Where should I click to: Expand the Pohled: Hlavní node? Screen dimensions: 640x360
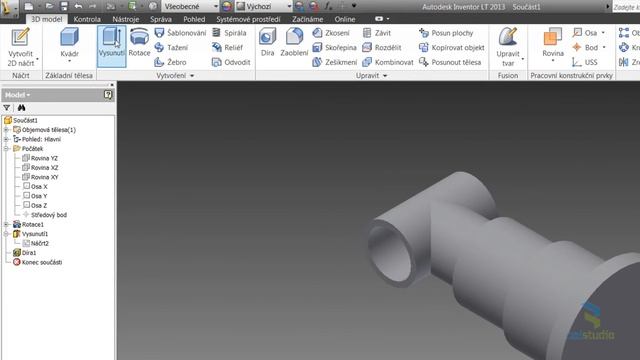click(6, 139)
